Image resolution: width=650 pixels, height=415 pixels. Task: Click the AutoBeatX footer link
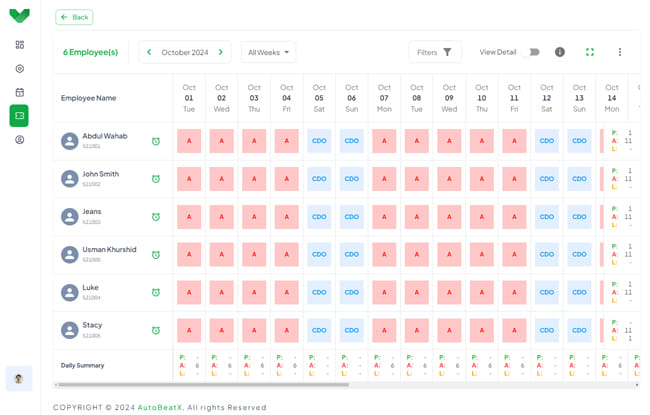tap(160, 407)
